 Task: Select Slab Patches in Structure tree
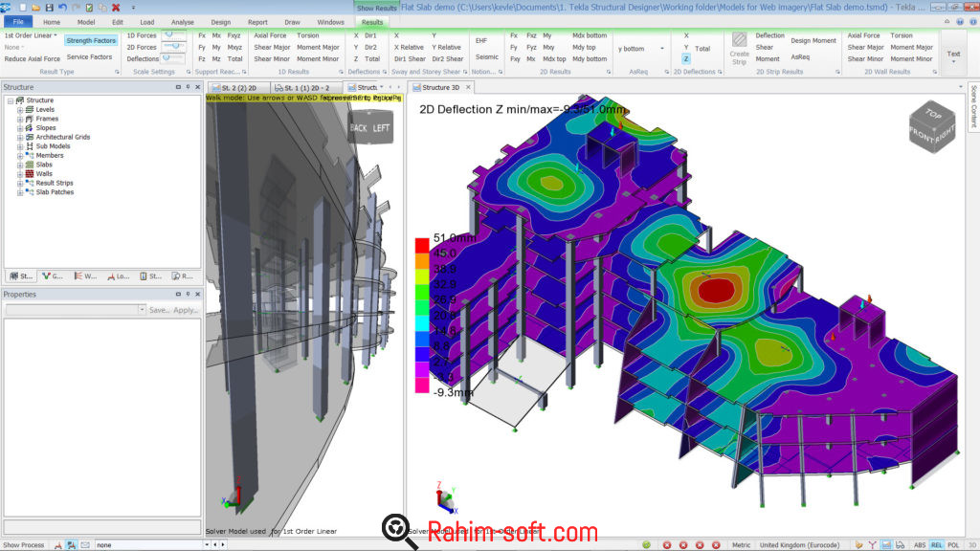[x=55, y=192]
